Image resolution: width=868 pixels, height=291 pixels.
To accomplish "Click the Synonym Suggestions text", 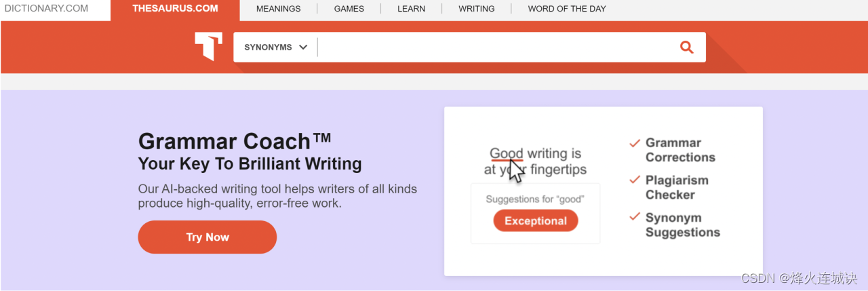I will coord(683,225).
